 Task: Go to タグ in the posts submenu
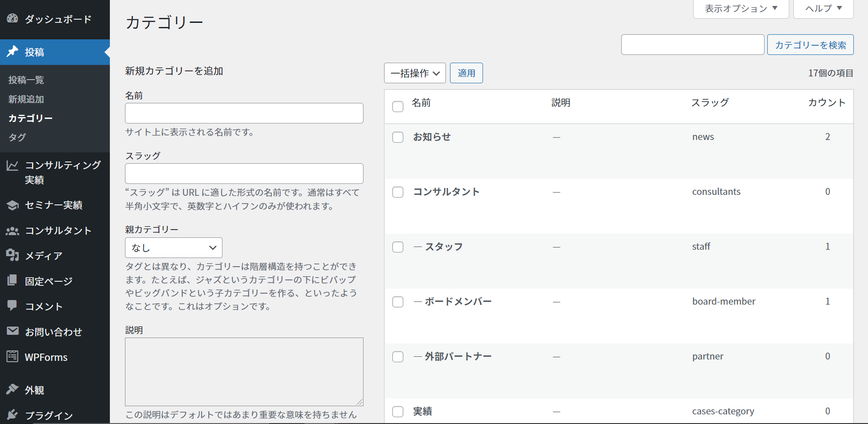[17, 137]
